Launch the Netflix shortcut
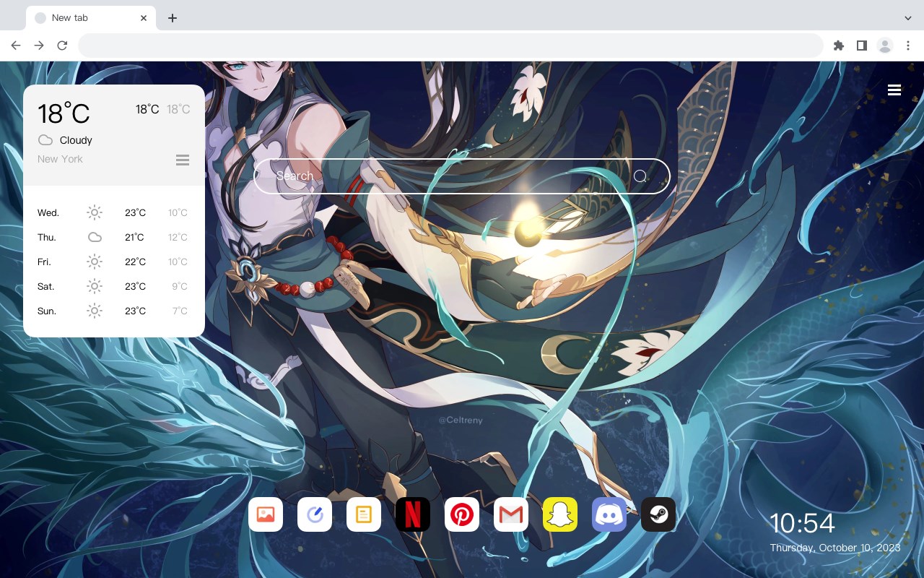The width and height of the screenshot is (924, 578). [413, 514]
